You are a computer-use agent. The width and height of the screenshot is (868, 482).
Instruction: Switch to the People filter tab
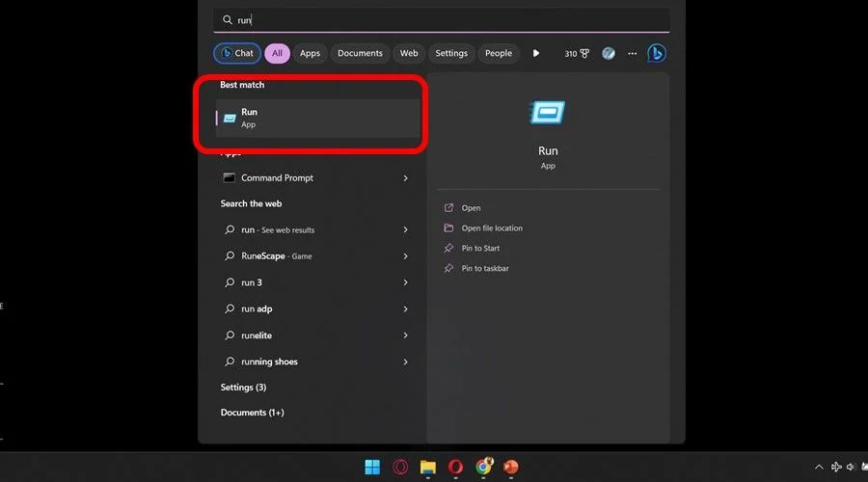(x=499, y=53)
